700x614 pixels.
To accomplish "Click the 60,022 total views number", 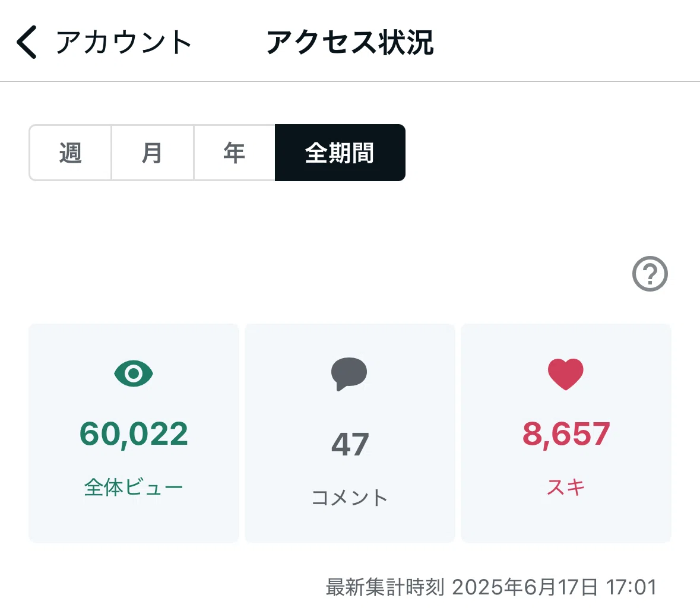I will (x=134, y=433).
